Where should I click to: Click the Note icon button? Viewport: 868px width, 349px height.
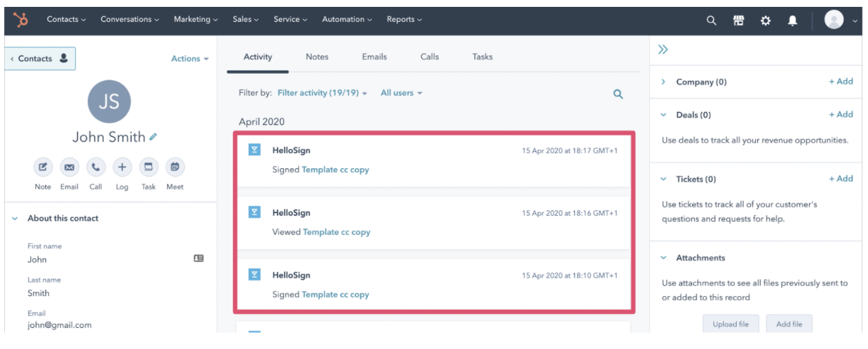(43, 167)
